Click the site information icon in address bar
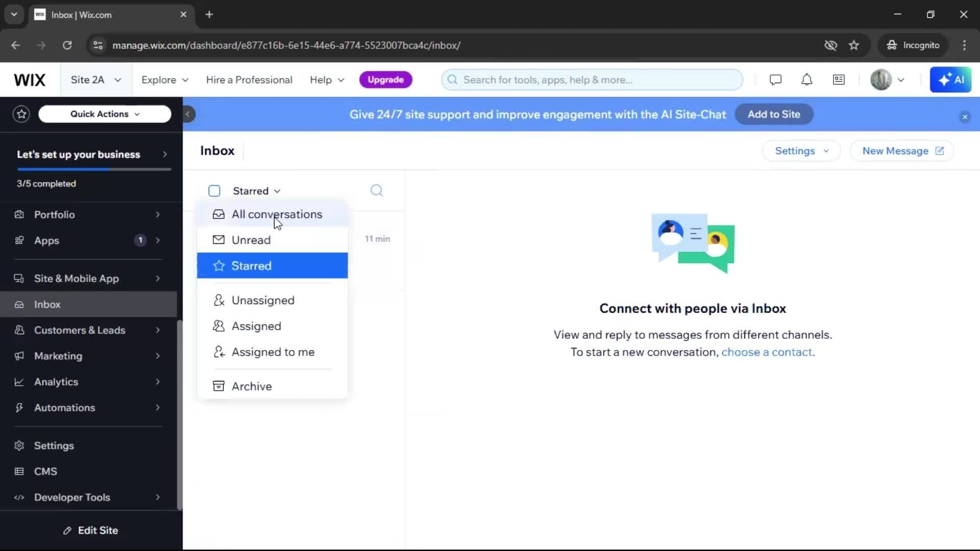This screenshot has width=980, height=551. (x=98, y=45)
